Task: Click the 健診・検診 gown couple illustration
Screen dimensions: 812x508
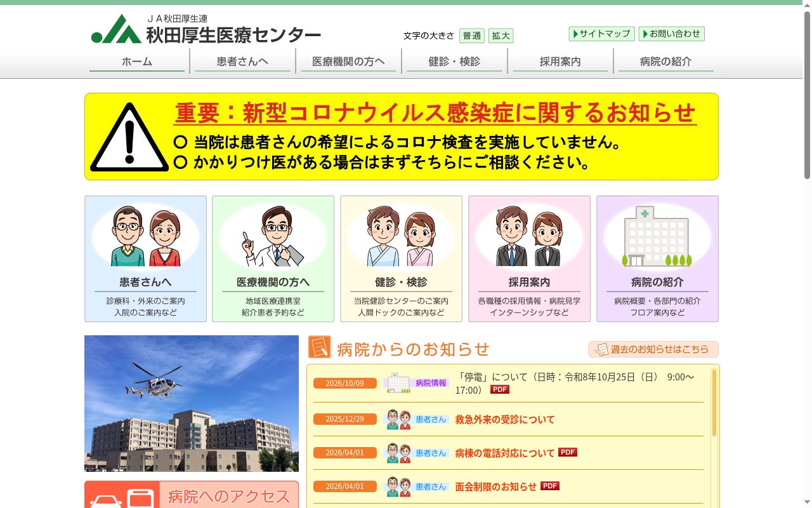Action: point(401,236)
